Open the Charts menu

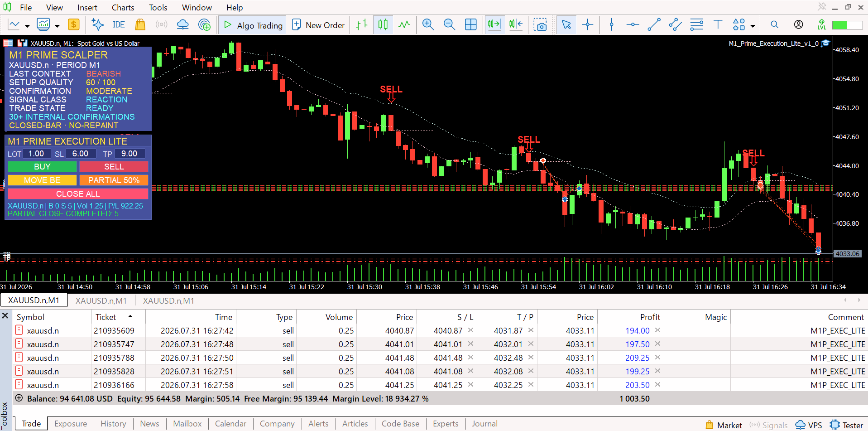click(x=123, y=8)
